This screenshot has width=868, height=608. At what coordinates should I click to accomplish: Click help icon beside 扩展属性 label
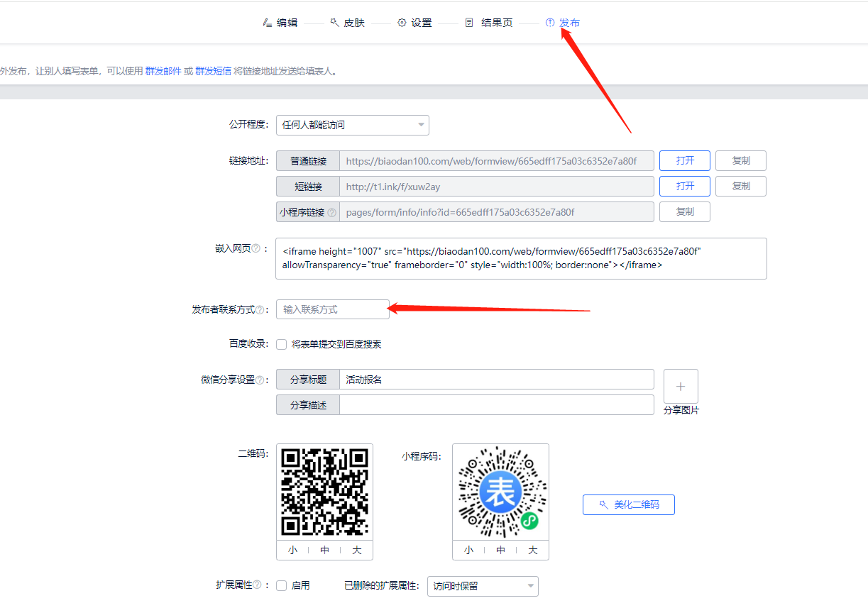(x=257, y=585)
